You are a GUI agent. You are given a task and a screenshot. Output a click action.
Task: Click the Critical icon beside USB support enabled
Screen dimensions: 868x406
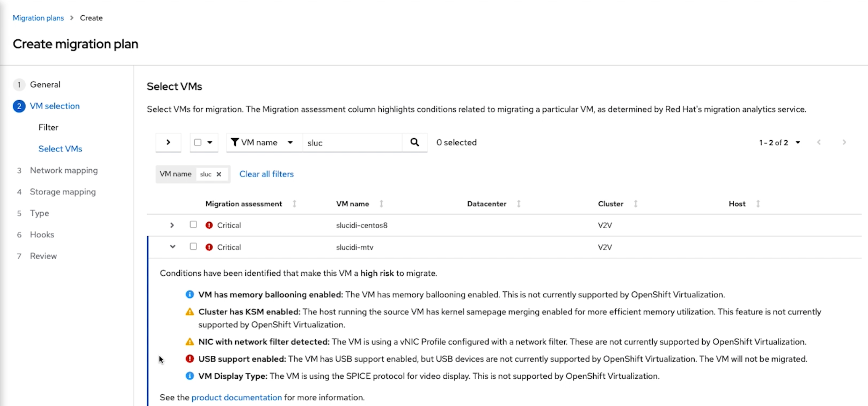[189, 359]
